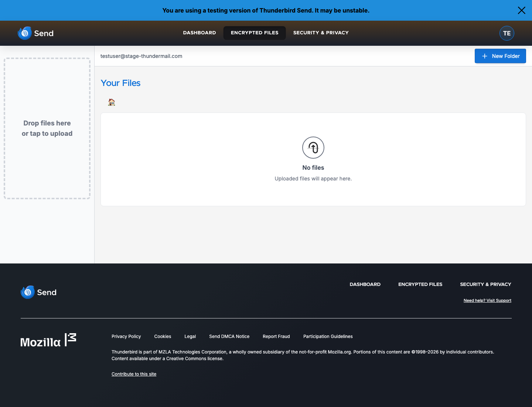
Task: Click the upload arrow icon above No files
Action: (x=313, y=148)
